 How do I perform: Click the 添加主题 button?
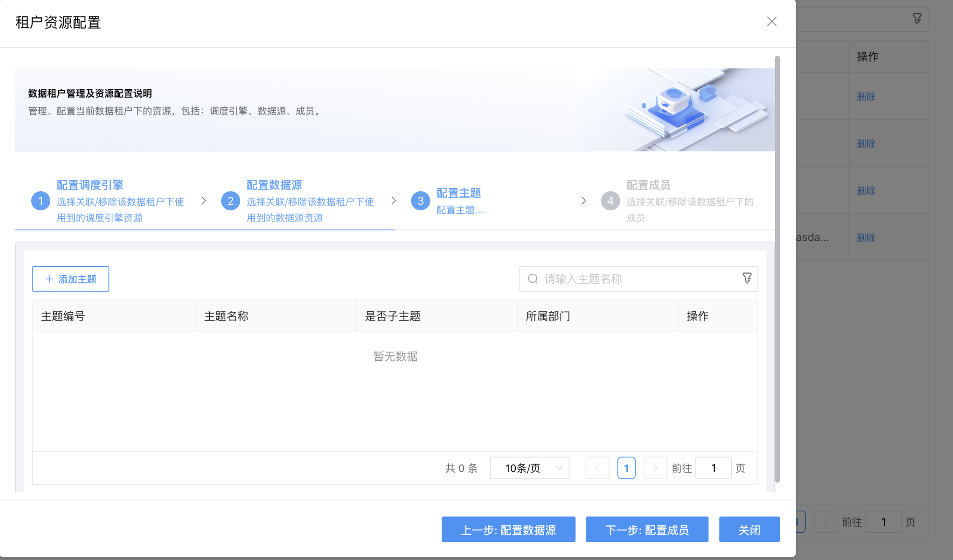[70, 279]
